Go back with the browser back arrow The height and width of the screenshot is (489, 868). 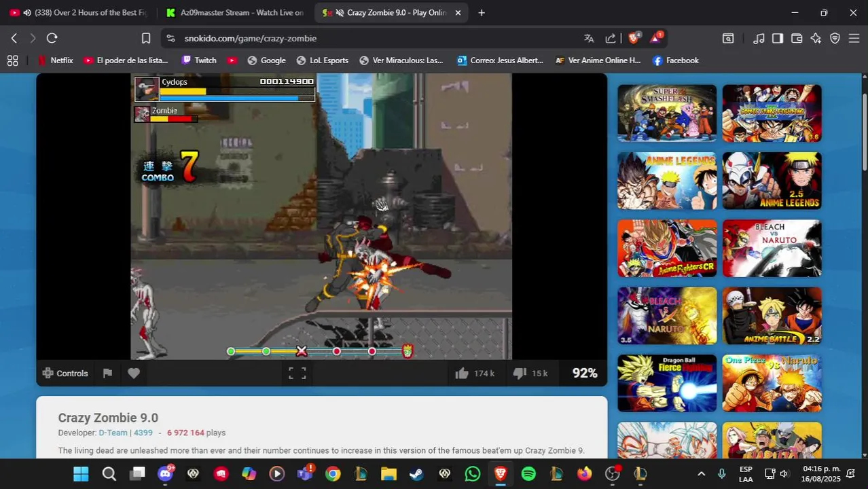click(14, 39)
